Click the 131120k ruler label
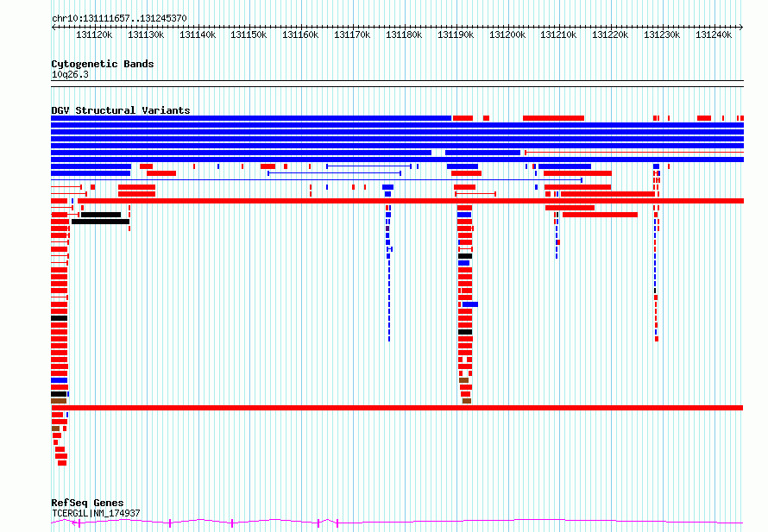Image resolution: width=768 pixels, height=532 pixels. pos(94,34)
